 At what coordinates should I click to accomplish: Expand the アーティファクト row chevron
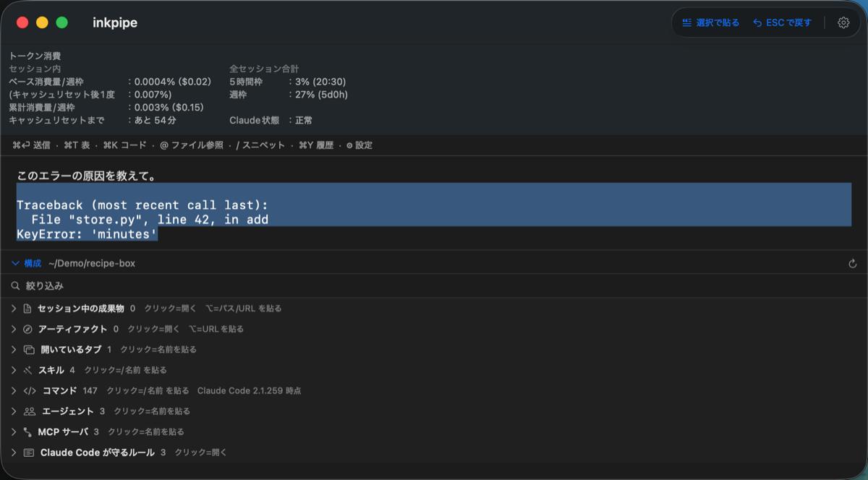point(14,329)
